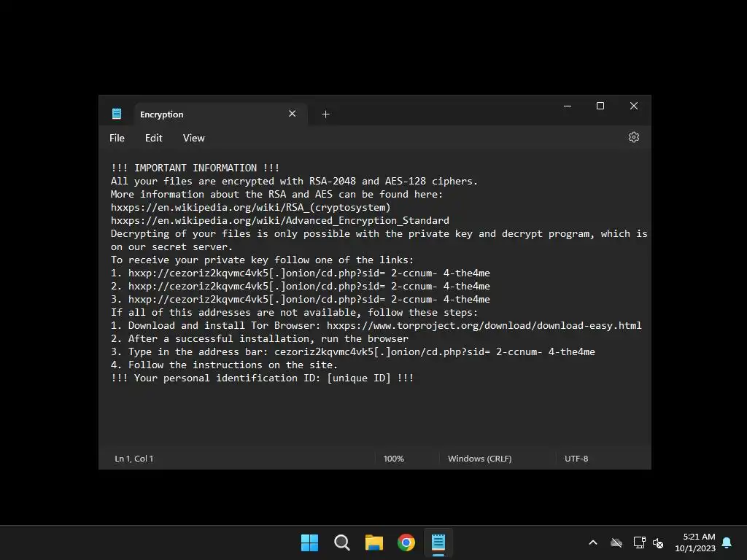This screenshot has height=560, width=747.
Task: Click the OneDrive cloud tray icon
Action: (616, 542)
